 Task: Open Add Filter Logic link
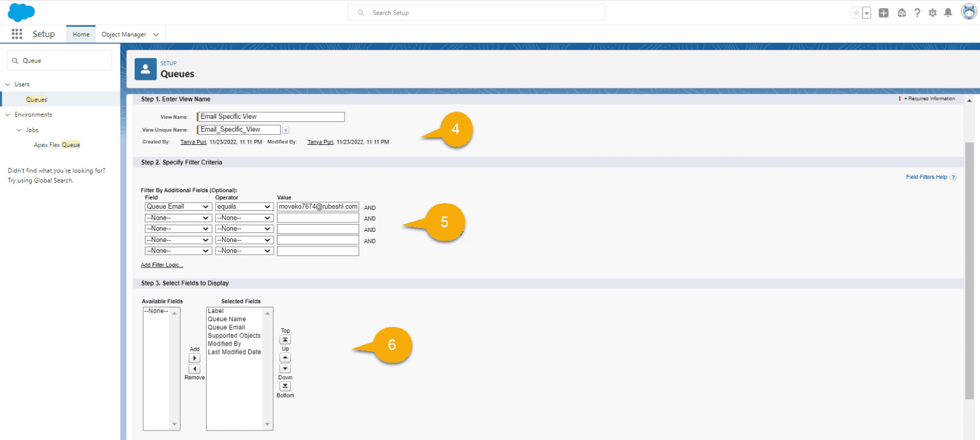161,264
